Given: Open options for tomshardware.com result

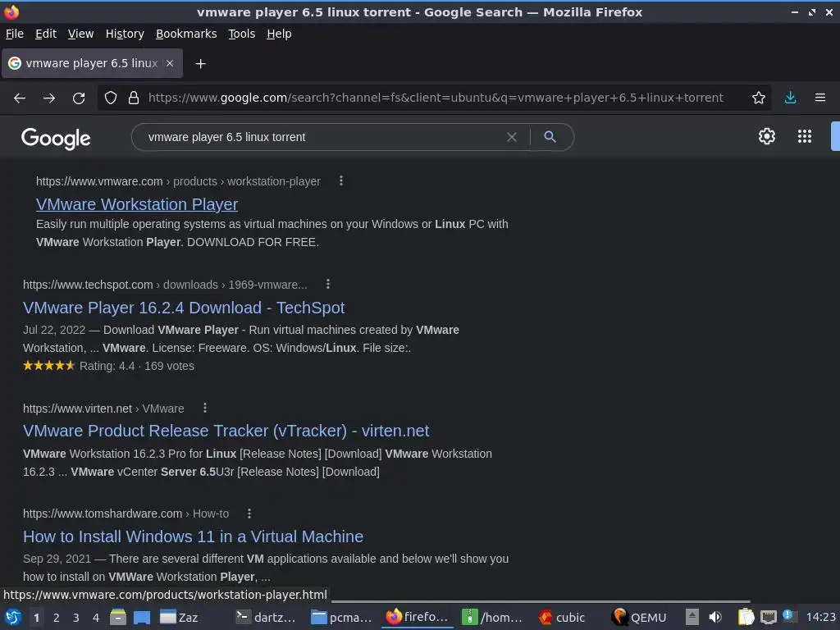Looking at the screenshot, I should click(x=249, y=514).
